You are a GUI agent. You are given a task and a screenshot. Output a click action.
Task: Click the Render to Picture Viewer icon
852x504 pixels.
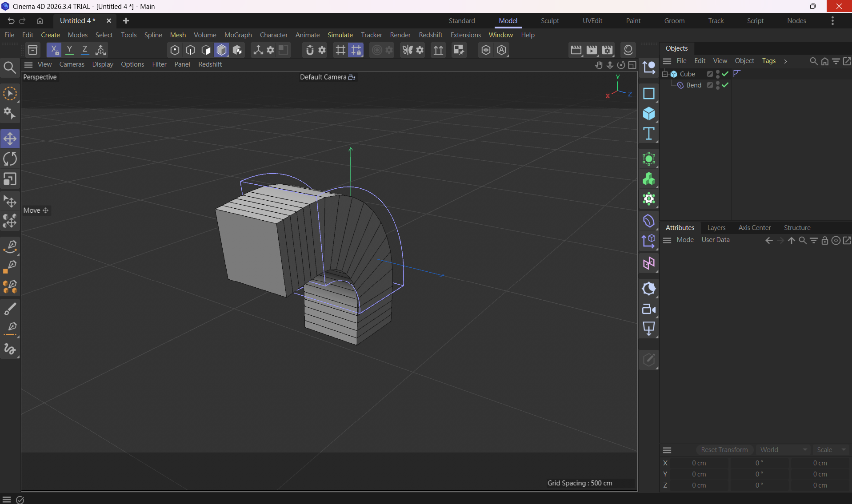pyautogui.click(x=592, y=50)
